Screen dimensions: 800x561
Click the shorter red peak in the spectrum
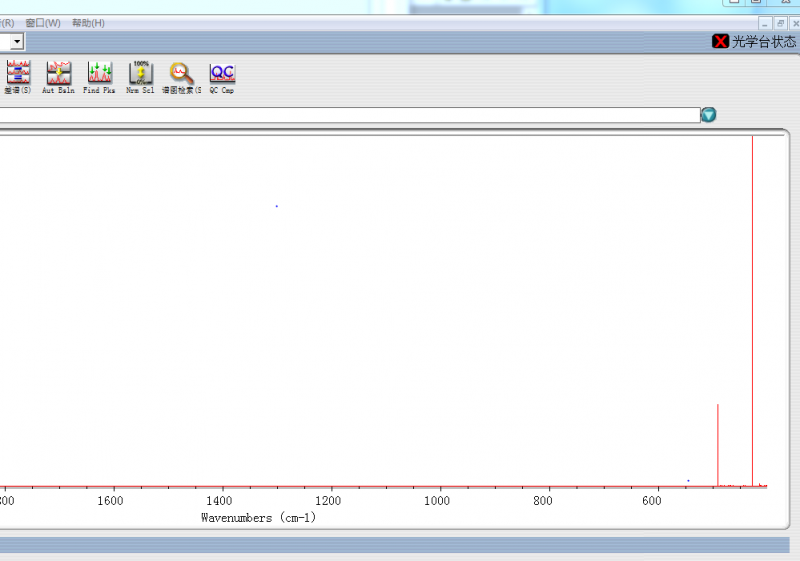(x=718, y=445)
